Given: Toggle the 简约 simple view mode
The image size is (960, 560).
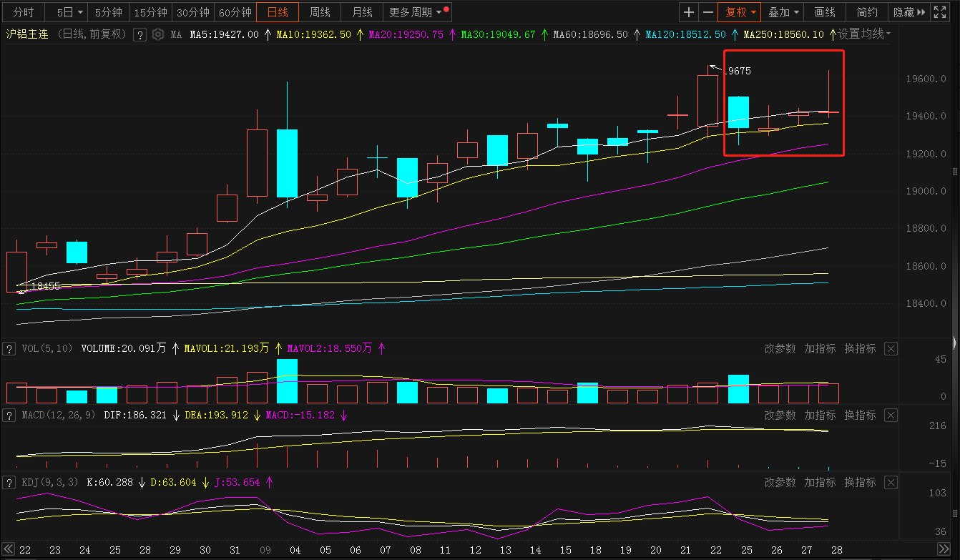Looking at the screenshot, I should click(x=866, y=12).
